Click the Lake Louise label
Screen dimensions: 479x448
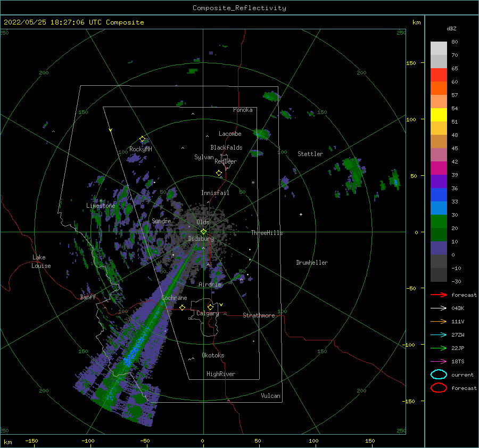41,262
